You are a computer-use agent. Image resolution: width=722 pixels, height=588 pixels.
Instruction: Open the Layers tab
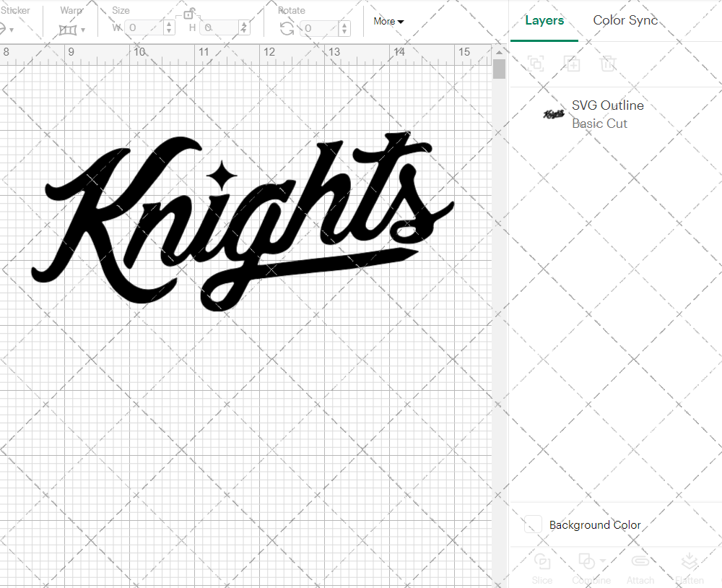544,20
